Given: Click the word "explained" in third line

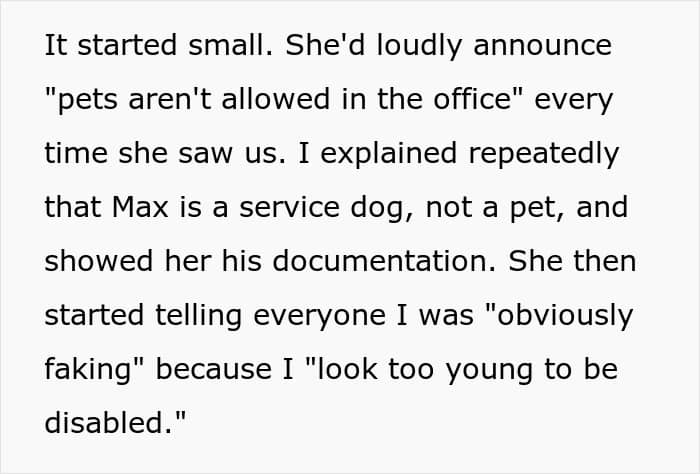Looking at the screenshot, I should pyautogui.click(x=388, y=153).
